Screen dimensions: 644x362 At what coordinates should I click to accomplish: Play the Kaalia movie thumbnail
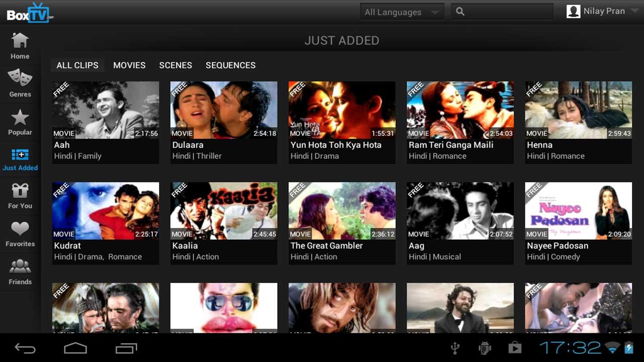coord(224,211)
